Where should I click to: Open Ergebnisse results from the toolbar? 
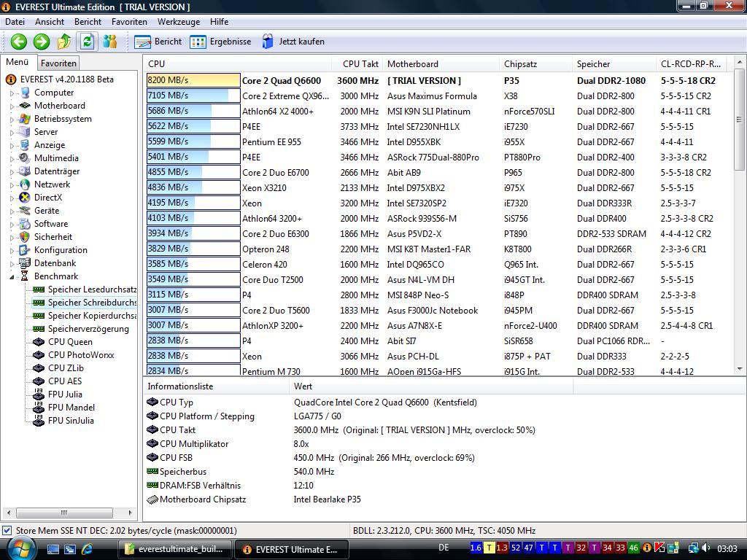pyautogui.click(x=220, y=42)
